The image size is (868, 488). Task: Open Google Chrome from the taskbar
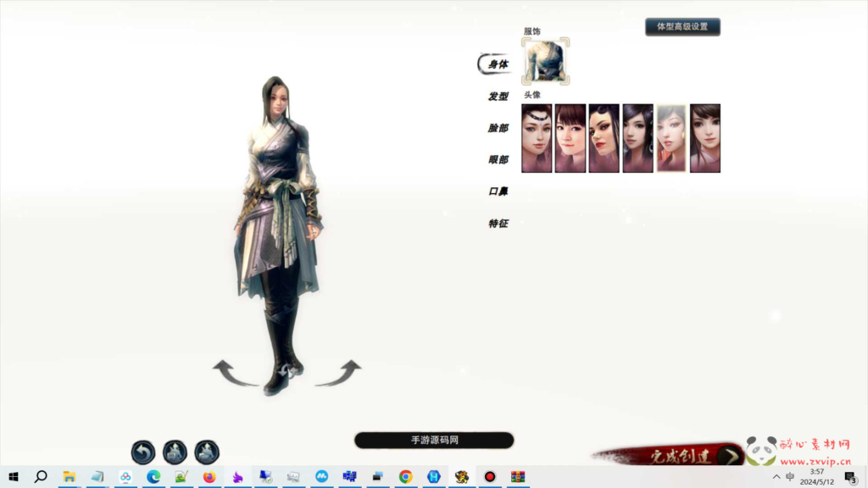pyautogui.click(x=406, y=477)
